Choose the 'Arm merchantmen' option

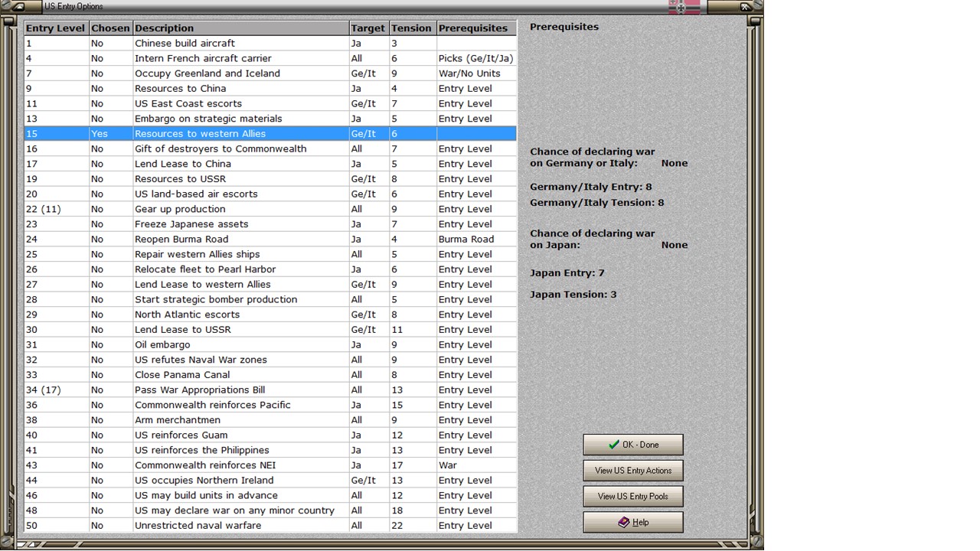coord(270,419)
